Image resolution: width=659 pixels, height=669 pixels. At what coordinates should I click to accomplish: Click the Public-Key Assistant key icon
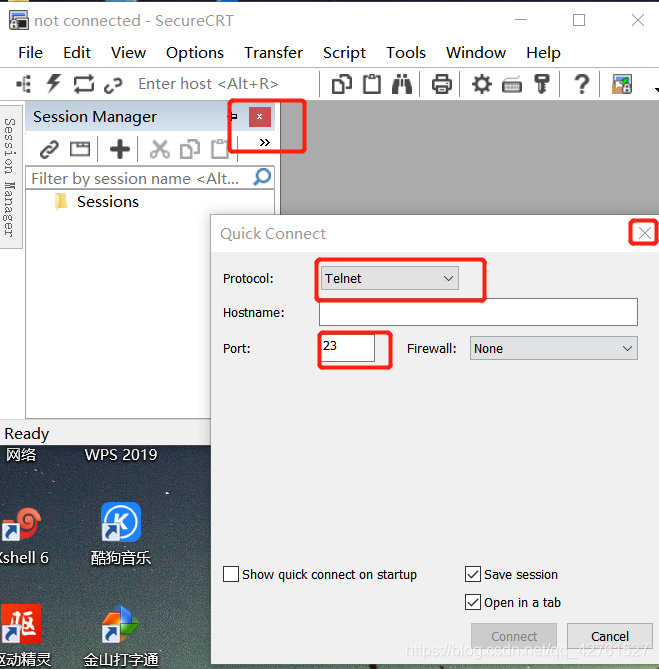click(542, 84)
